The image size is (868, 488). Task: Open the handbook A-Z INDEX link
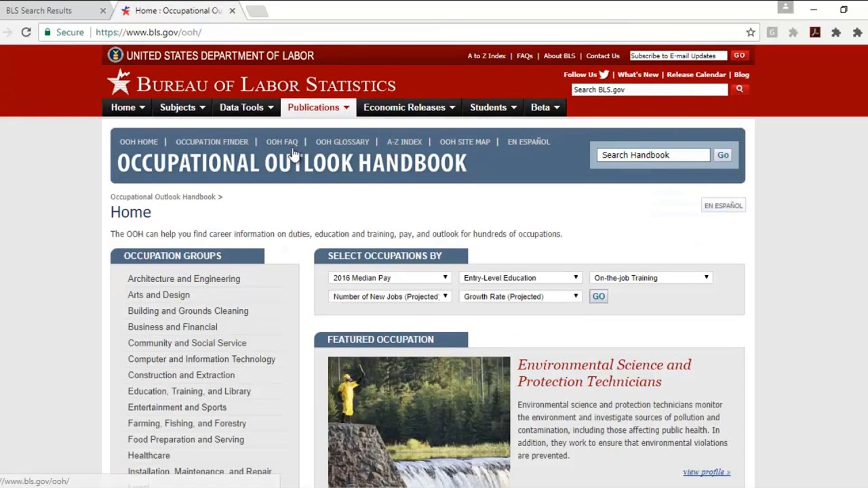pos(404,142)
